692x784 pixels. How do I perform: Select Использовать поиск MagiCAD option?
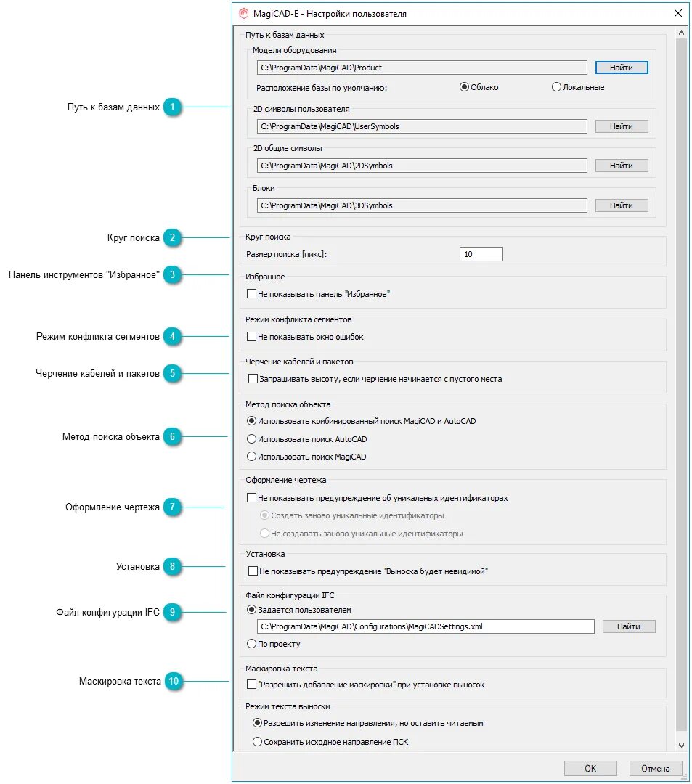point(306,457)
